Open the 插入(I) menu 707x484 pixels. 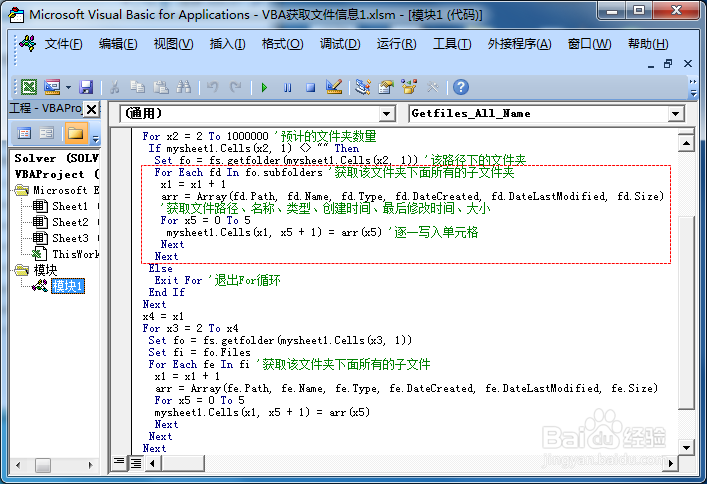pyautogui.click(x=227, y=44)
